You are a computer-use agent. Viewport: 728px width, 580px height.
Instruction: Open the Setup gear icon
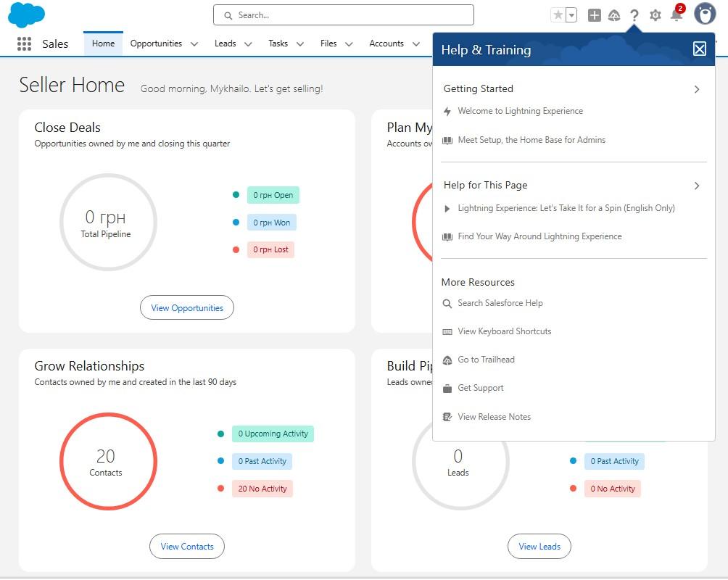coord(655,15)
